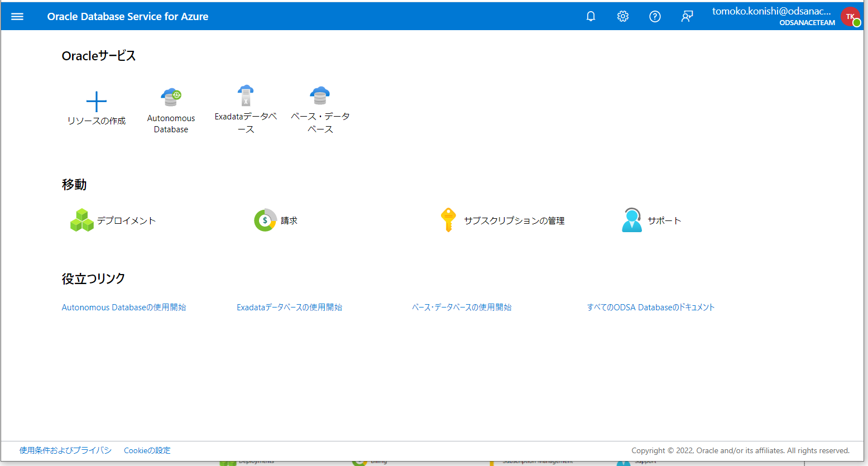868x466 pixels.
Task: Click the green cubes デプロイメント icon
Action: click(82, 220)
